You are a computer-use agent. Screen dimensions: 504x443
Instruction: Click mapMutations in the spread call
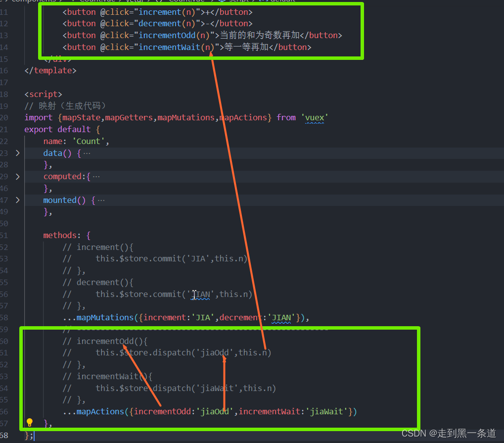(105, 318)
